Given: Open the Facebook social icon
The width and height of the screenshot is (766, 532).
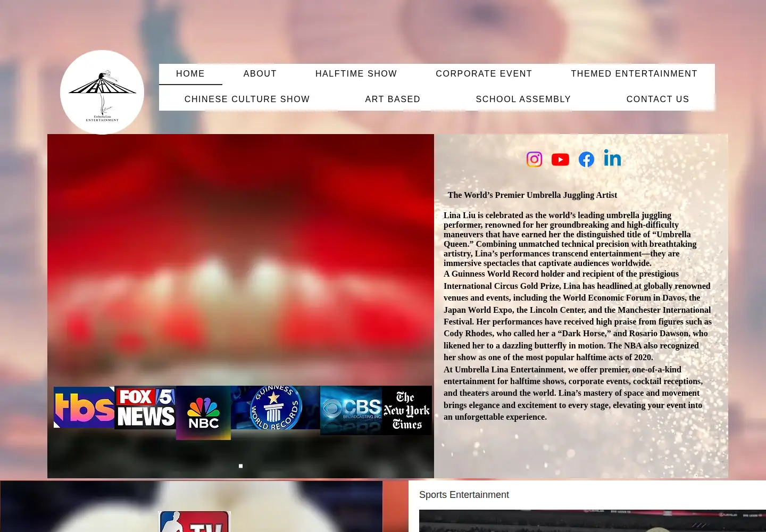Looking at the screenshot, I should tap(586, 159).
